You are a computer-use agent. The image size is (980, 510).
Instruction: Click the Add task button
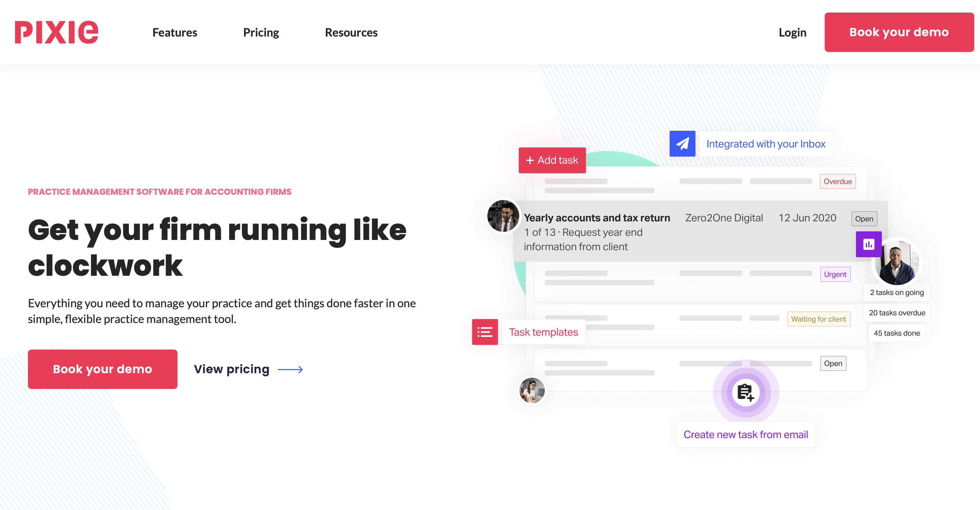[x=552, y=160]
